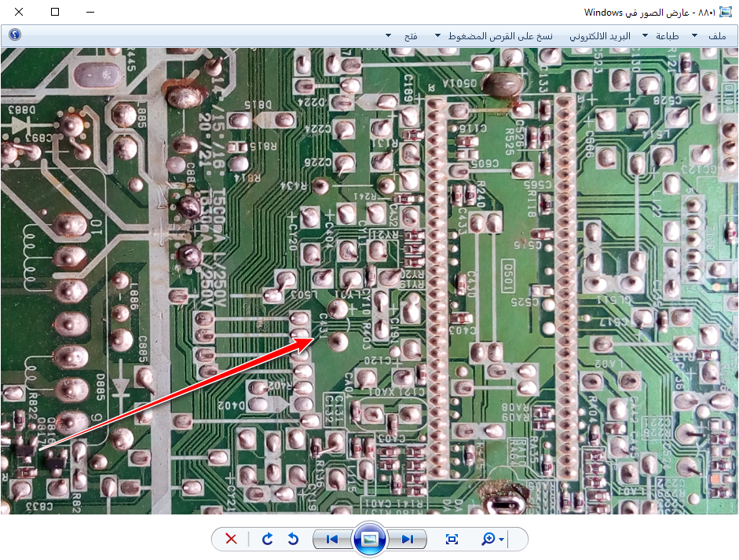Delete the picture with the red X
Viewport: 739px width, 560px height.
(x=231, y=539)
